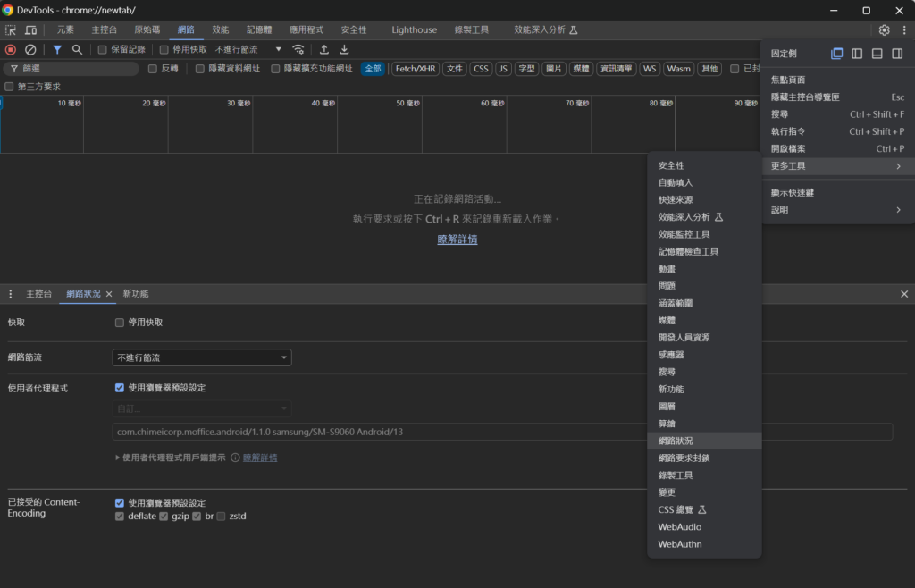The height and width of the screenshot is (588, 915).
Task: Select the 全部 filter chip
Action: 373,69
